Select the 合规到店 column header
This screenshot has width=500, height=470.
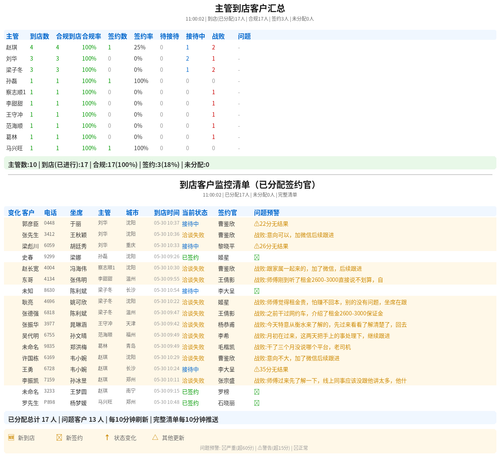(x=69, y=36)
